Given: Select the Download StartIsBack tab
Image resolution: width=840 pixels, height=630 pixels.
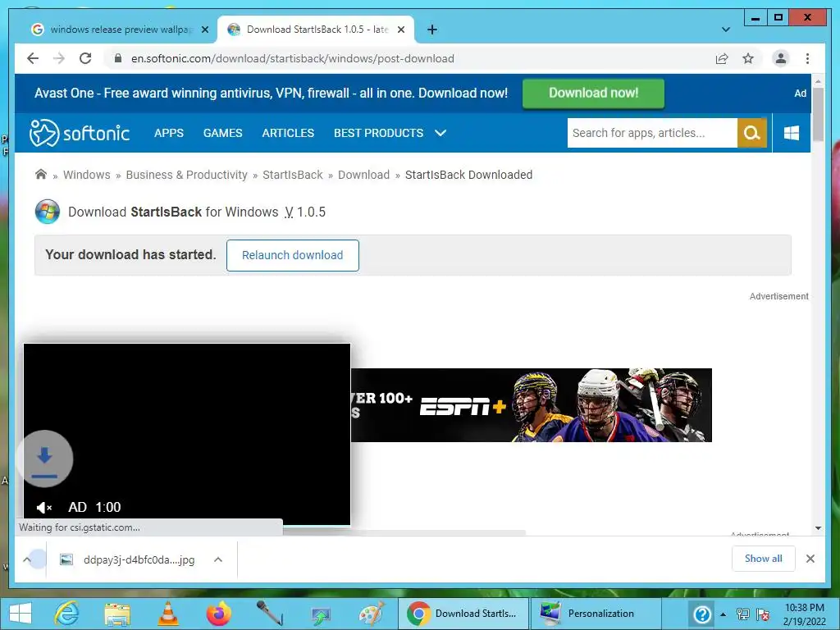Looking at the screenshot, I should [x=316, y=30].
